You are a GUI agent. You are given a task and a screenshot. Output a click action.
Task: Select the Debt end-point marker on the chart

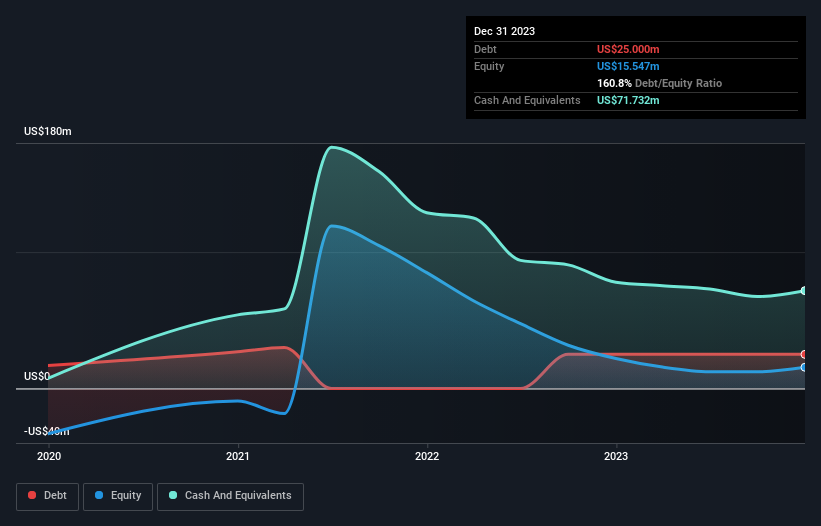click(x=804, y=354)
